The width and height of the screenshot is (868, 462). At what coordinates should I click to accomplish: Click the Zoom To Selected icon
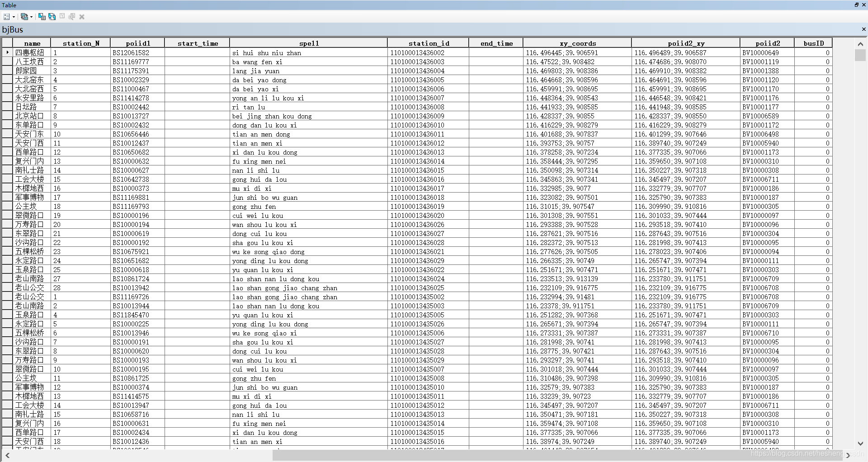coord(72,17)
